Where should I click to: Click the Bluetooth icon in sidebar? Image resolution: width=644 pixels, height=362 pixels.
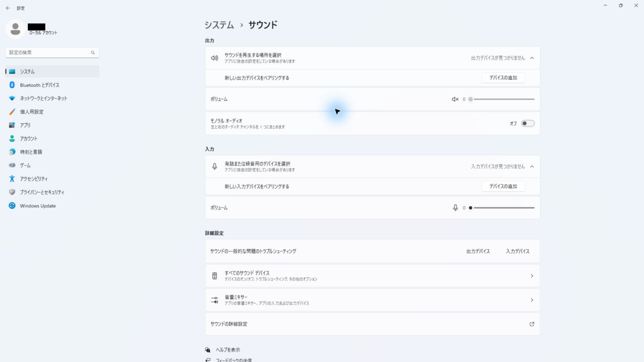click(x=12, y=85)
